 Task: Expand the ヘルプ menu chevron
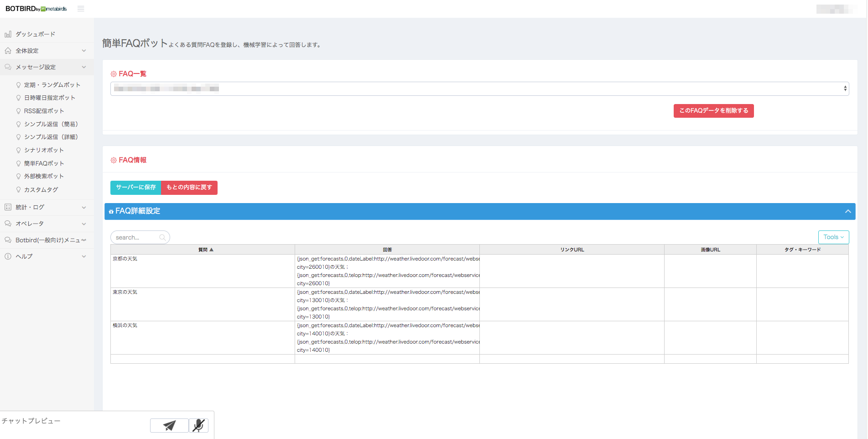(84, 256)
